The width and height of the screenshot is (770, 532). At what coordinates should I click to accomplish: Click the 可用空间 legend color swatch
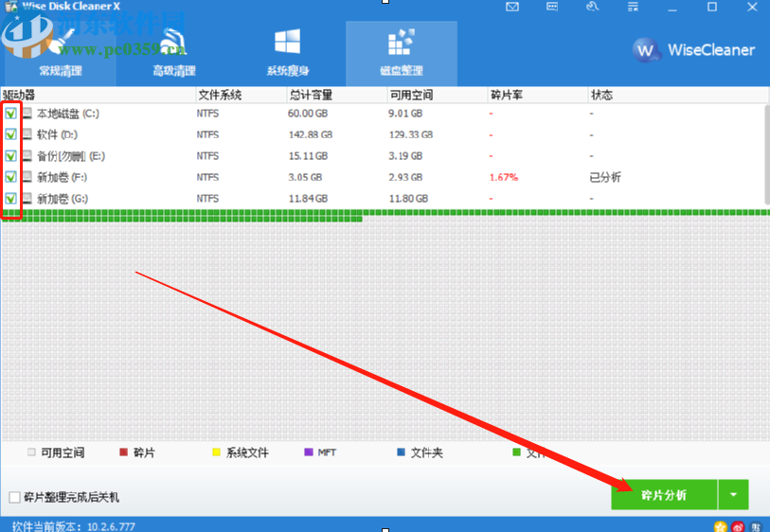31,452
